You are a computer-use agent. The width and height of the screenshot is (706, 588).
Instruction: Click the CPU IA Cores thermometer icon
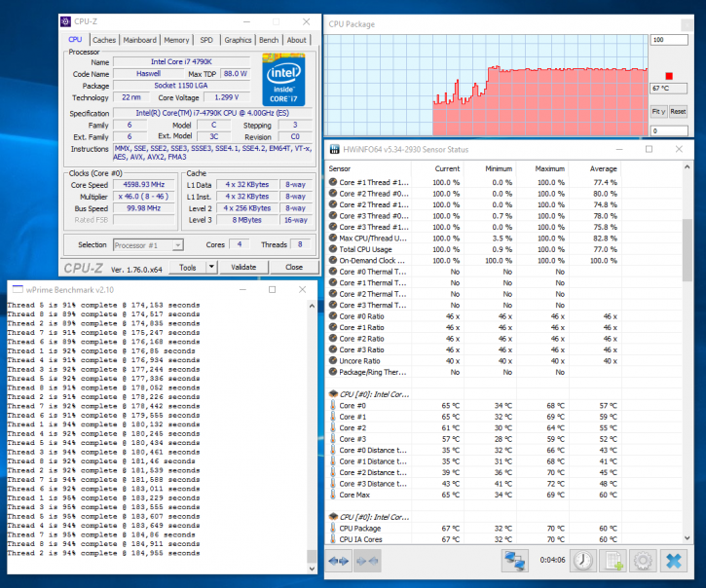333,539
